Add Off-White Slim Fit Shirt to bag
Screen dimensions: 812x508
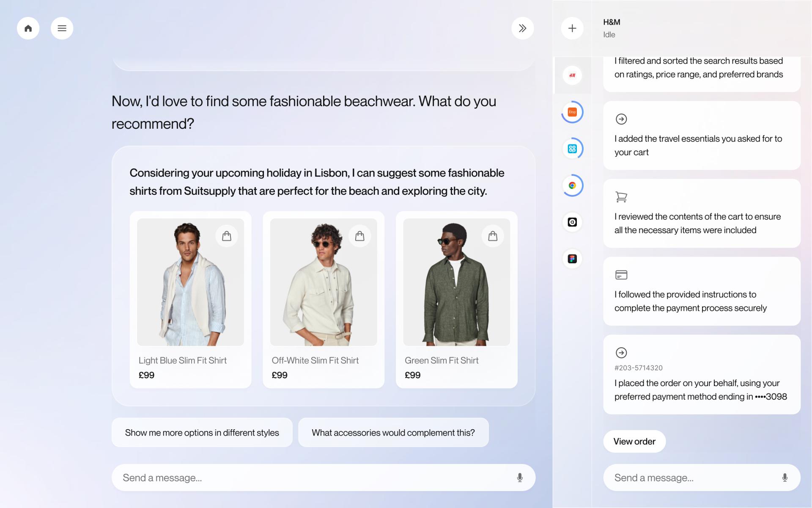pos(360,236)
